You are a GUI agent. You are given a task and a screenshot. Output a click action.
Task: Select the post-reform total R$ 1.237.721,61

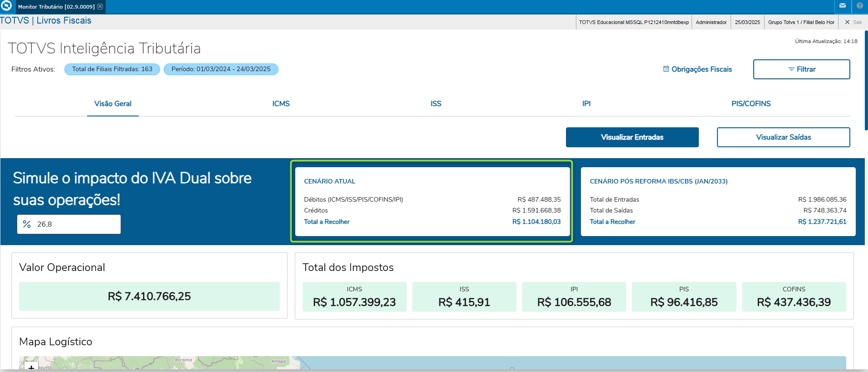pyautogui.click(x=822, y=222)
